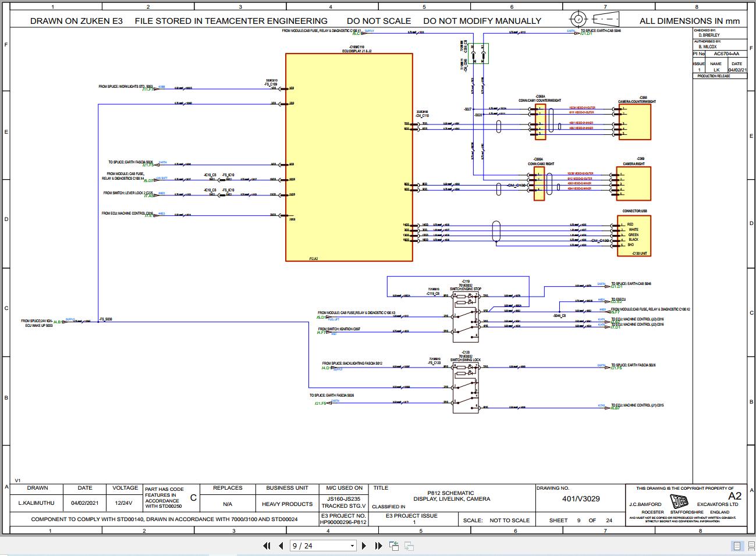Select the previous view icon

click(393, 546)
